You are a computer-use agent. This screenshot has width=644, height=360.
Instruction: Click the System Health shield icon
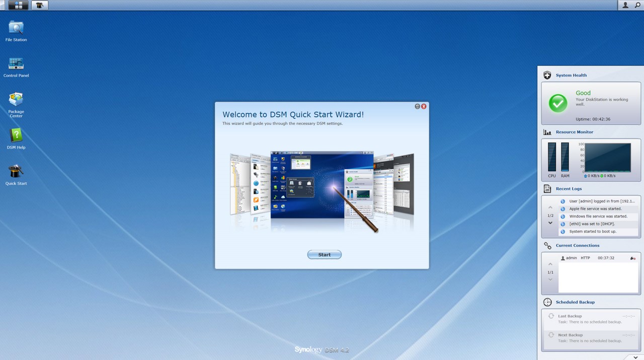547,75
